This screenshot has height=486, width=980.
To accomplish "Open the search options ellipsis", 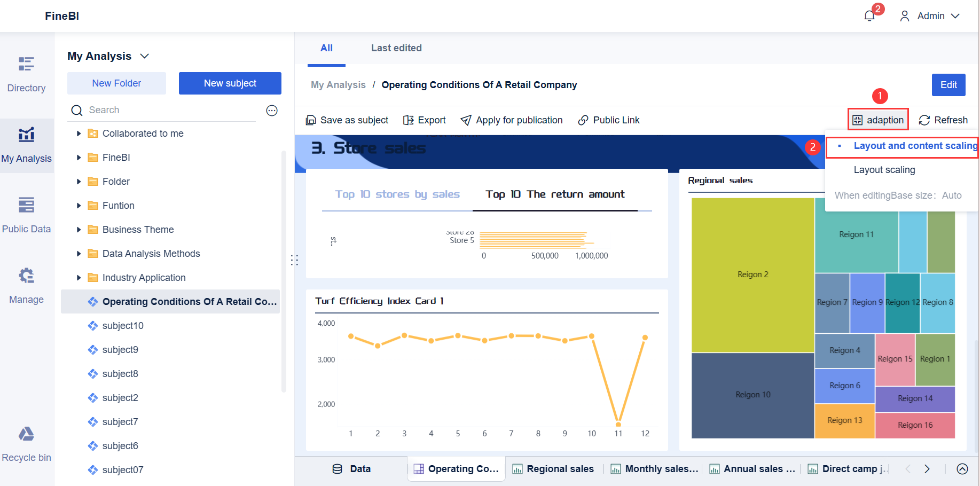I will (272, 110).
